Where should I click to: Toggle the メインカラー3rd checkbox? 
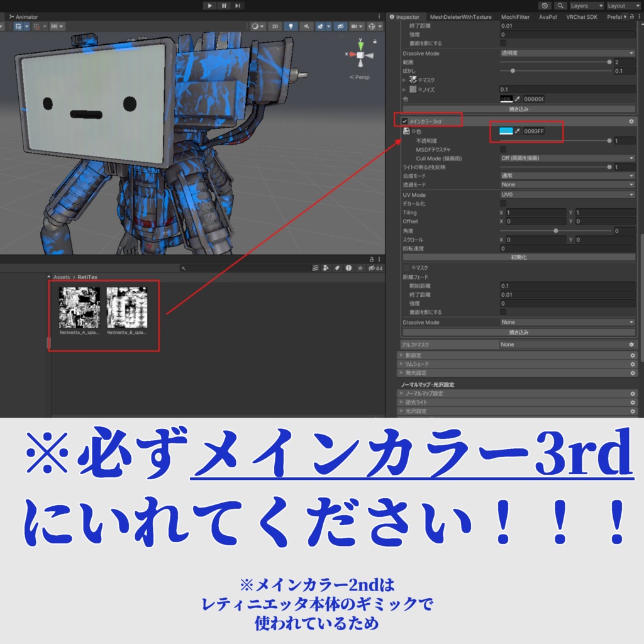pyautogui.click(x=404, y=121)
